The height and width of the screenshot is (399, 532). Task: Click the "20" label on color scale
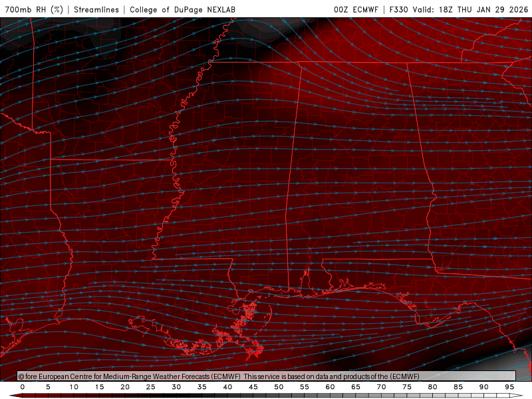pos(125,387)
